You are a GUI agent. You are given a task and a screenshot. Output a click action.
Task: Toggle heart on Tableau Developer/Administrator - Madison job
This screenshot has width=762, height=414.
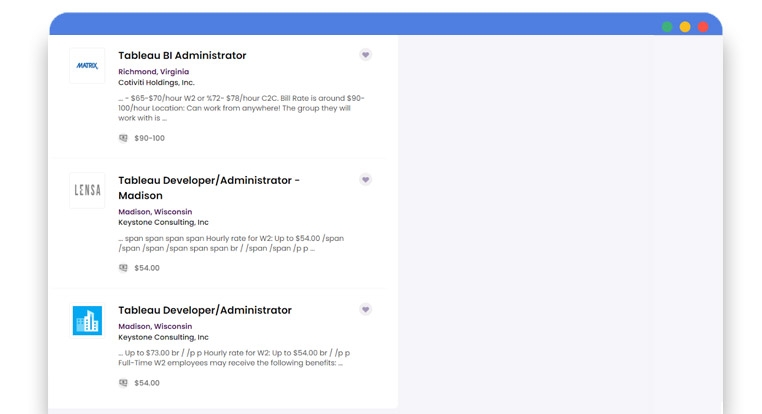click(x=365, y=180)
